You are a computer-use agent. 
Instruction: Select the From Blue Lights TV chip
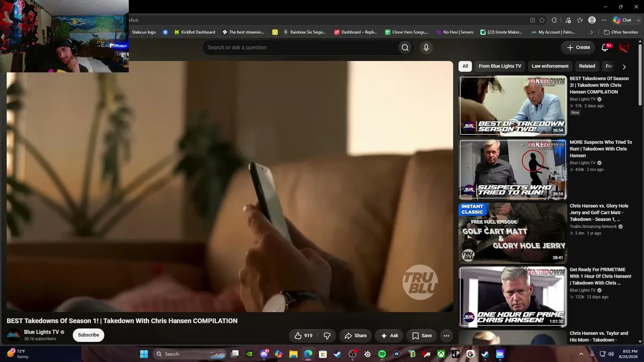[500, 66]
